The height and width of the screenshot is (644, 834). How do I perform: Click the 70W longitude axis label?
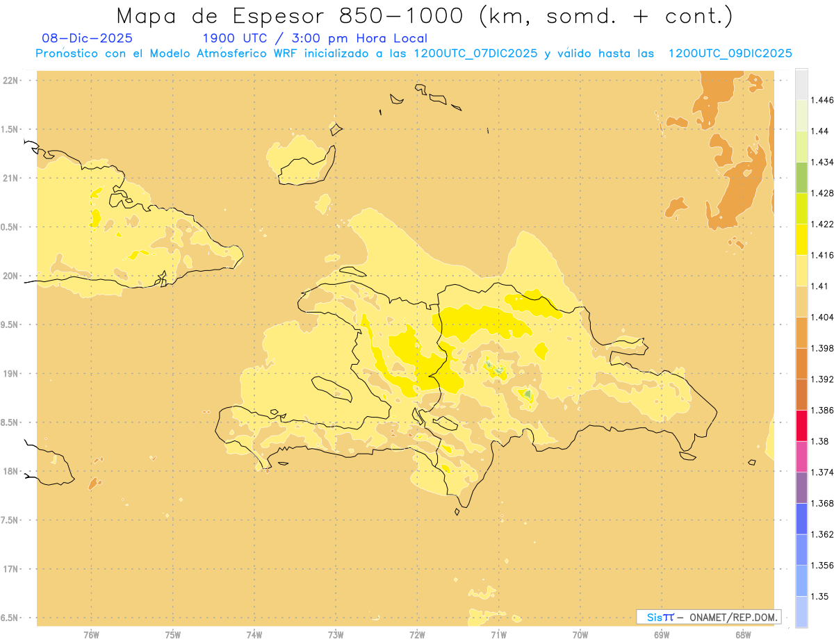(x=580, y=635)
